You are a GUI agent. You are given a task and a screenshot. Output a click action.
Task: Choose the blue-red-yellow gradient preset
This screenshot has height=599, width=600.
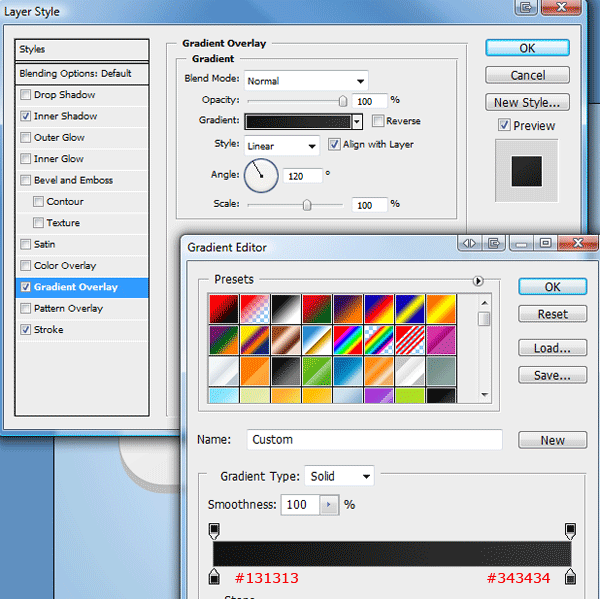point(379,309)
